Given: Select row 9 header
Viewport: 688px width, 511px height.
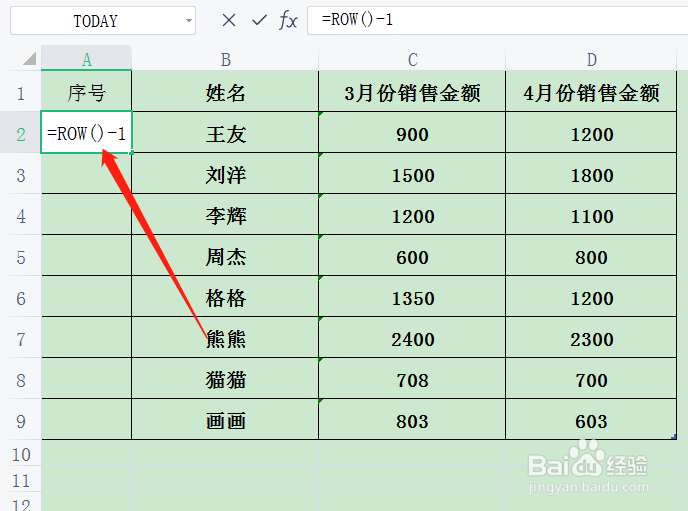Looking at the screenshot, I should [x=21, y=421].
